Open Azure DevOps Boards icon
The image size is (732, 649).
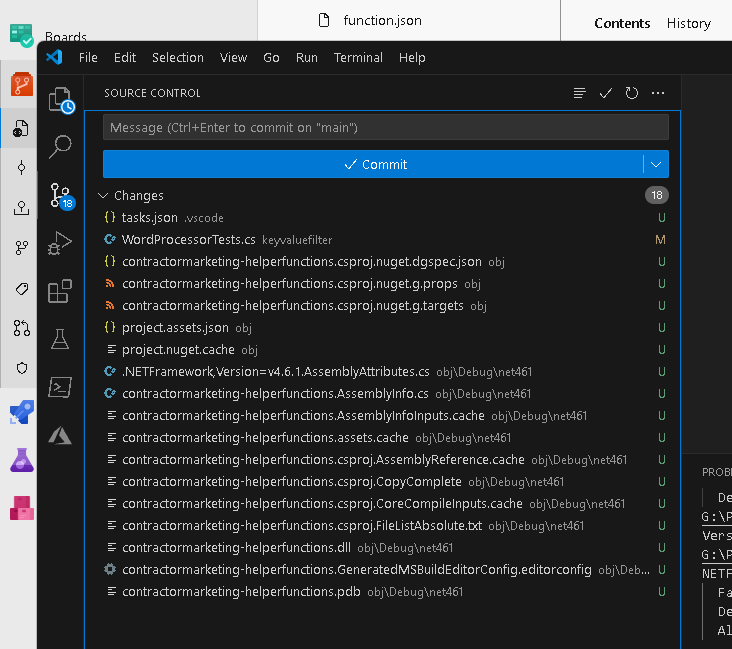coord(21,35)
